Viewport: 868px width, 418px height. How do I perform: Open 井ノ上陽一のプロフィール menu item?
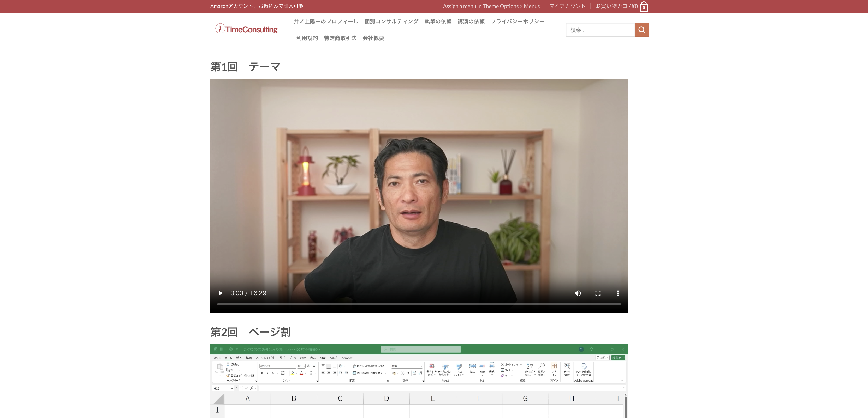click(x=325, y=22)
